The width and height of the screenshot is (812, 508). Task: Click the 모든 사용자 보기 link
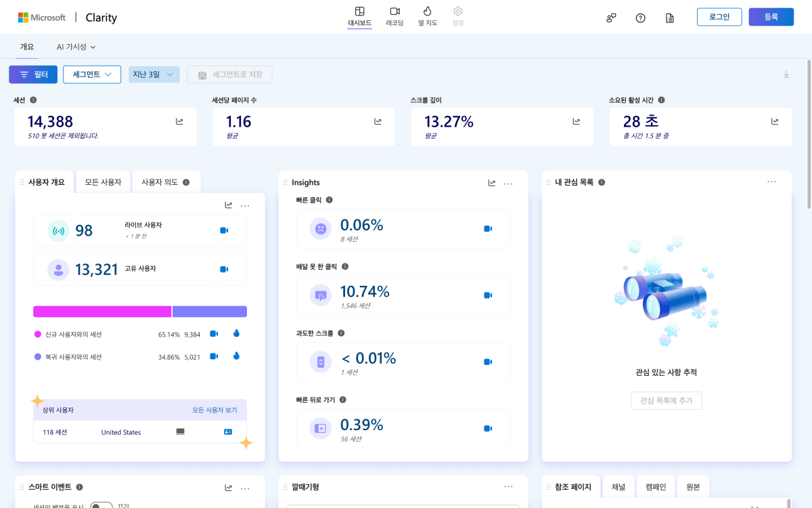pos(215,410)
